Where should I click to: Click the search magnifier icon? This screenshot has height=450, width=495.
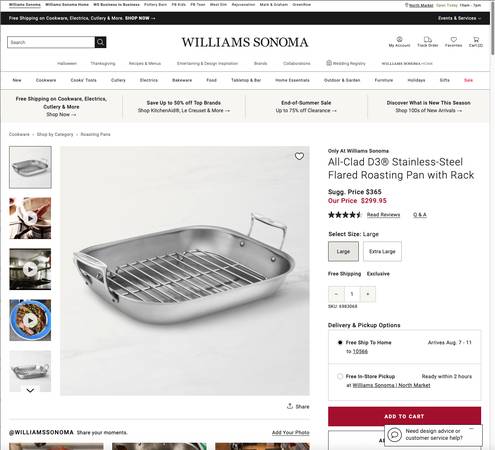pyautogui.click(x=100, y=42)
